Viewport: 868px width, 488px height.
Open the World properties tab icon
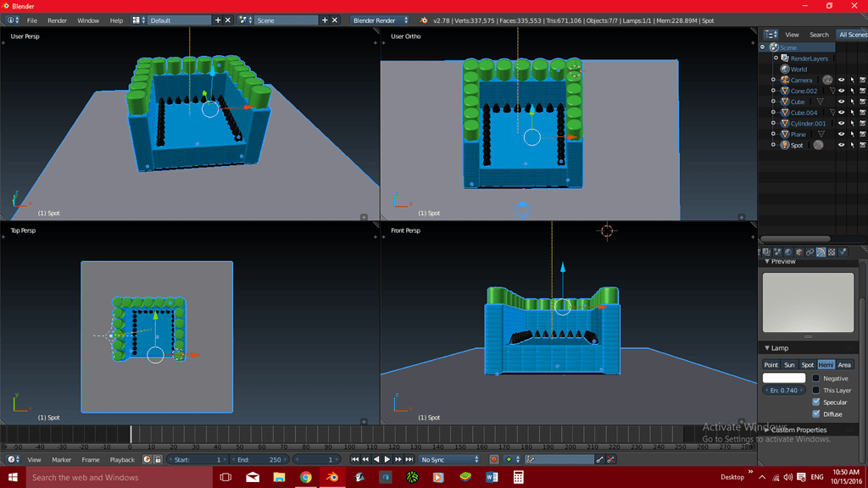coord(788,252)
